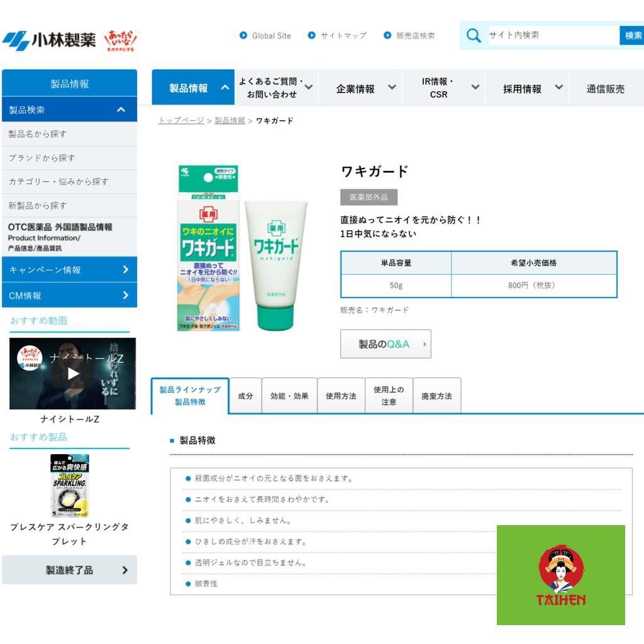This screenshot has width=644, height=644.
Task: Click the 製品のQ&A button
Action: click(x=386, y=344)
